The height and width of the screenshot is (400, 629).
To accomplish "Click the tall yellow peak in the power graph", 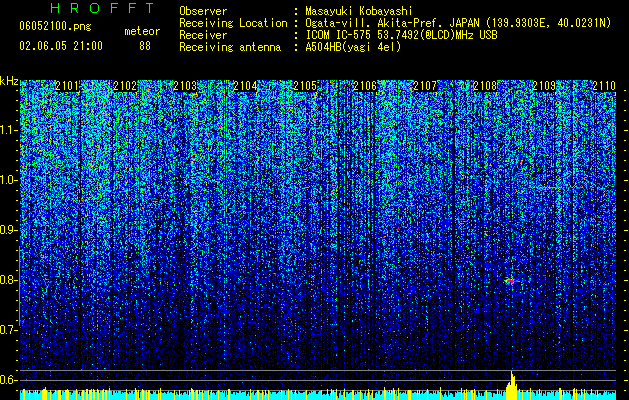I will point(511,386).
